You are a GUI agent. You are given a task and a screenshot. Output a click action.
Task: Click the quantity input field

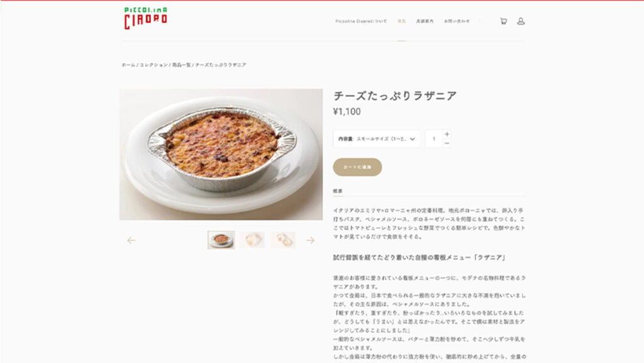pos(434,139)
